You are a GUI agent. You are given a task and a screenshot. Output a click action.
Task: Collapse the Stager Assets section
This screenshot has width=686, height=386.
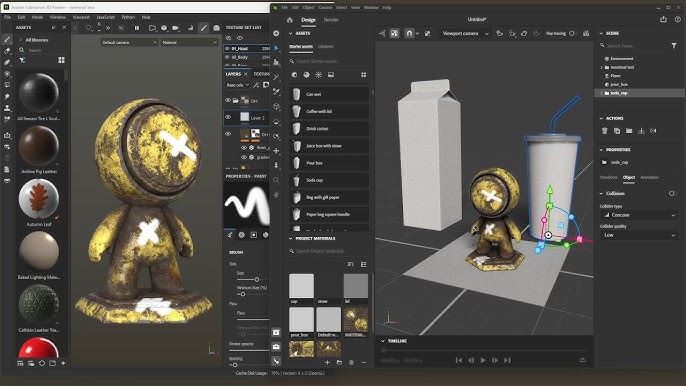pos(290,33)
